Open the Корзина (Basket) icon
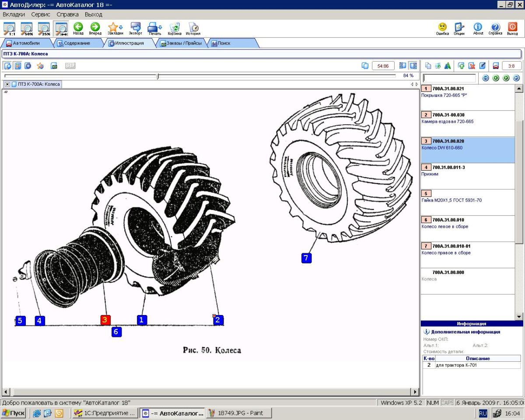525x420 pixels. pos(174,28)
